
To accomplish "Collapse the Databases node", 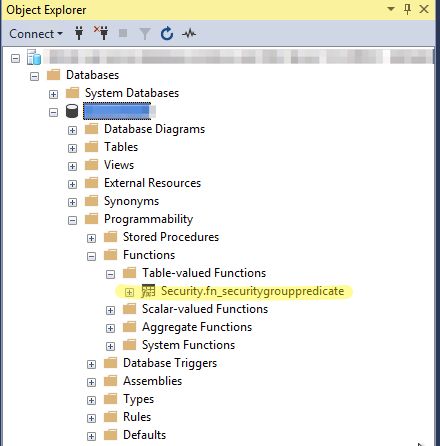I will click(x=34, y=76).
